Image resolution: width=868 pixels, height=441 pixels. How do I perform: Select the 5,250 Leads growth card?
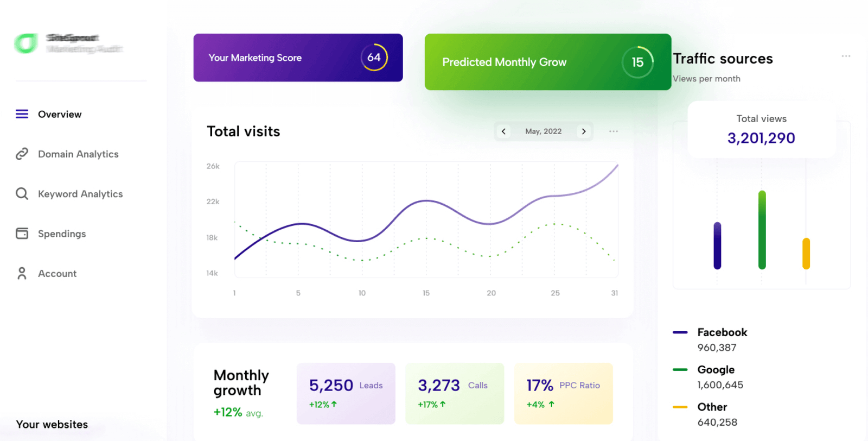pos(346,393)
